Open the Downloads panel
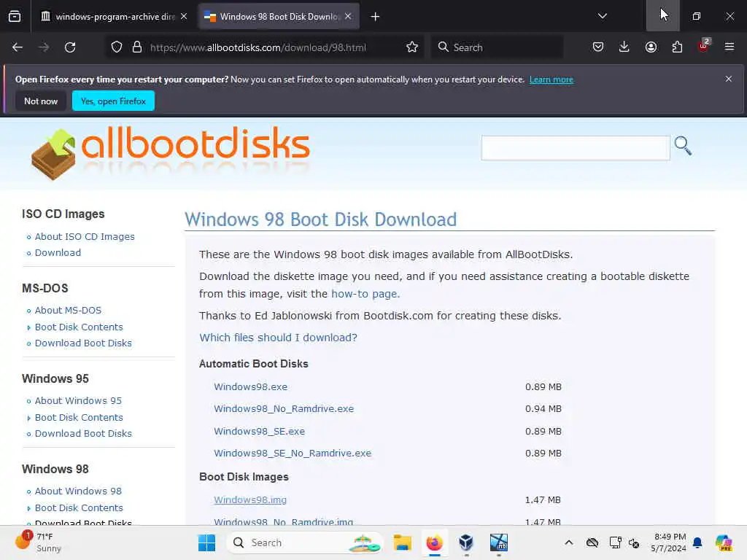Screen dimensions: 747x560 (x=624, y=47)
